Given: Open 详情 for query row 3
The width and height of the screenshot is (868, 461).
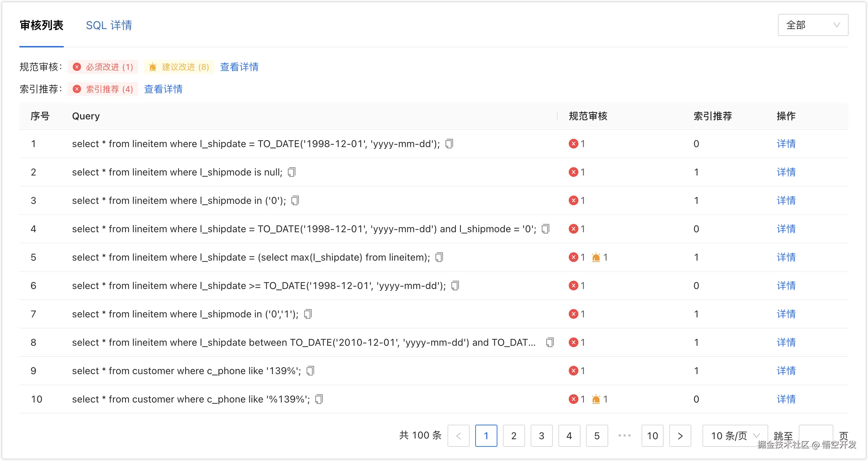Looking at the screenshot, I should click(786, 200).
